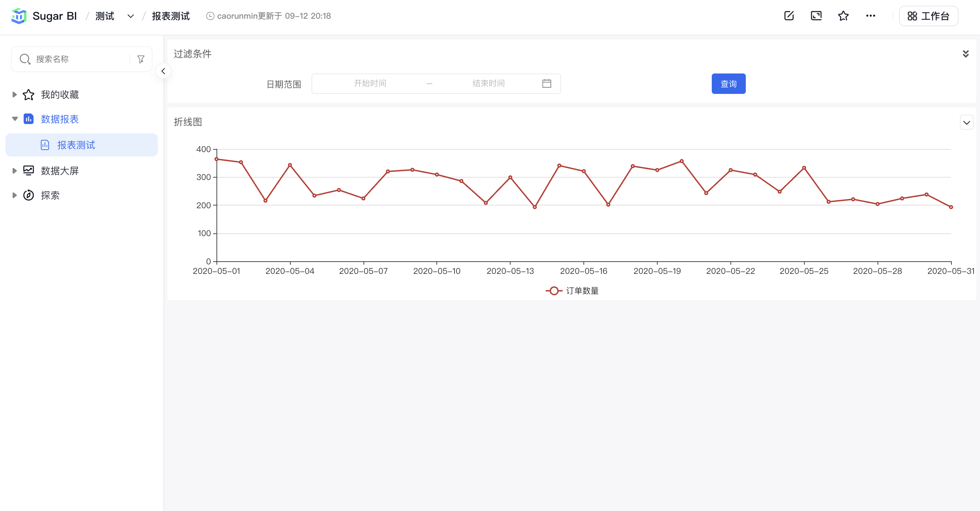
Task: Click the 结束时间 end date field
Action: [x=488, y=83]
